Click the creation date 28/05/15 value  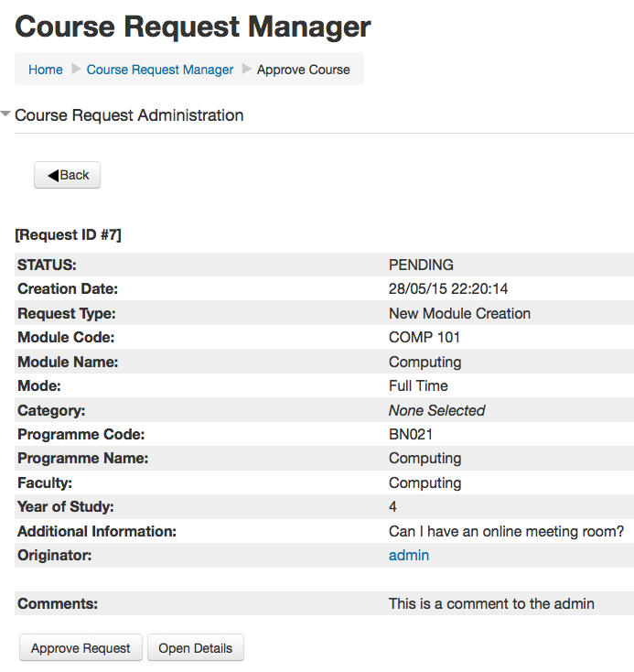tap(447, 289)
